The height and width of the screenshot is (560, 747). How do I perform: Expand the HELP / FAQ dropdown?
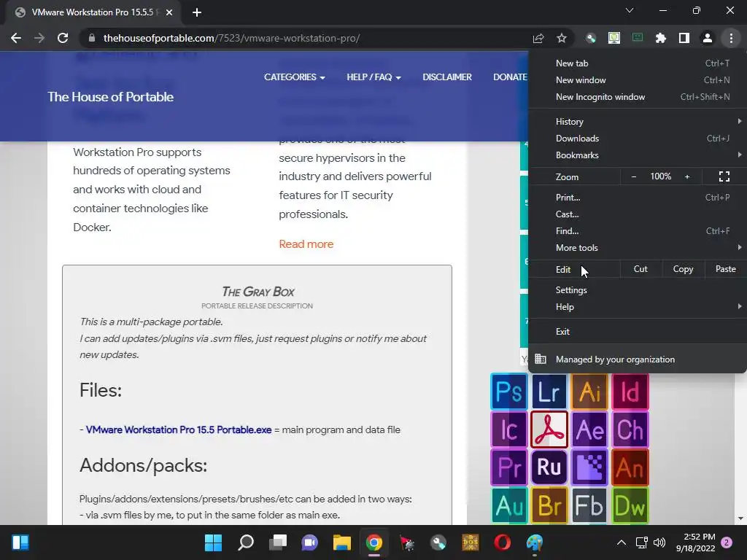coord(374,77)
